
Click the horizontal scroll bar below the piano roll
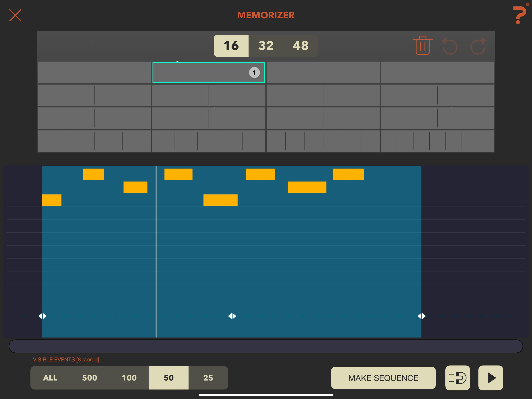click(x=266, y=346)
